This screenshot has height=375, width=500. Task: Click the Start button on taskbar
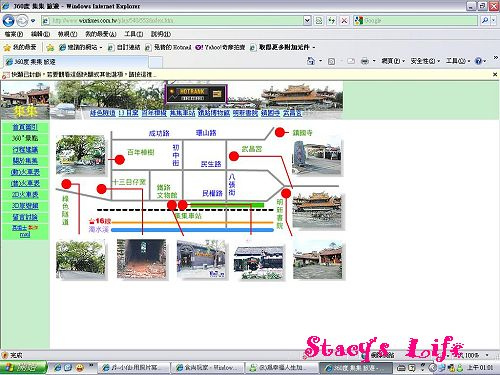(22, 367)
